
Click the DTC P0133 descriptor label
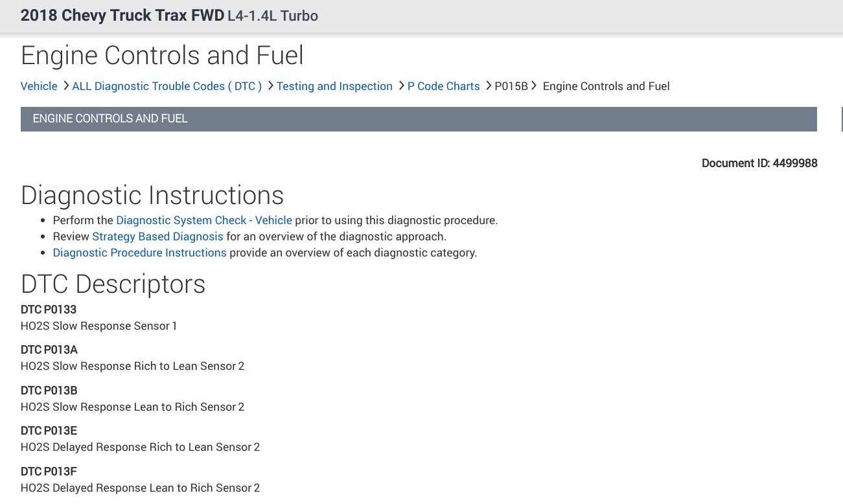(x=49, y=310)
